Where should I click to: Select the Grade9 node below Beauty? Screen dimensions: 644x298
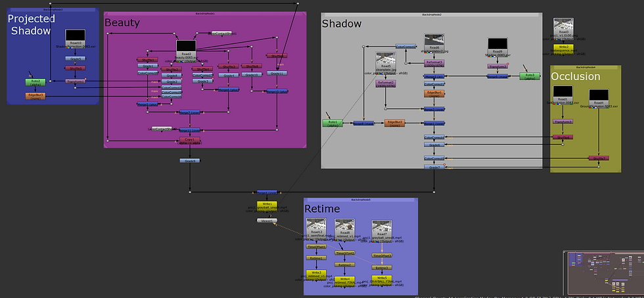click(x=190, y=161)
